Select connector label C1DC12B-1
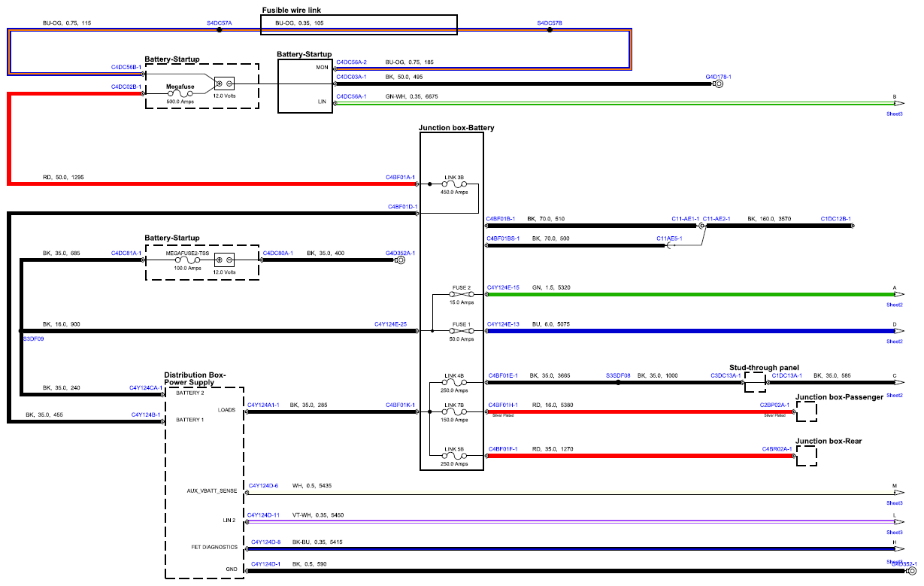Image resolution: width=924 pixels, height=586 pixels. click(x=836, y=219)
